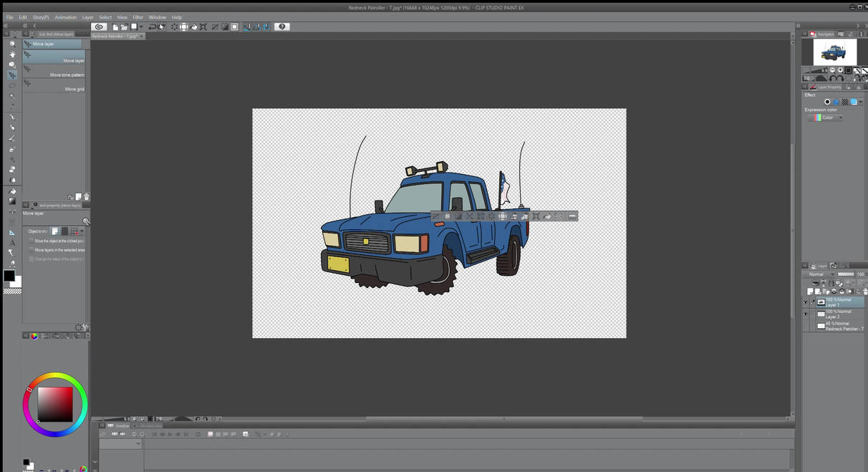The width and height of the screenshot is (868, 472).
Task: Select the Hand move-canvas tool
Action: pyautogui.click(x=12, y=54)
